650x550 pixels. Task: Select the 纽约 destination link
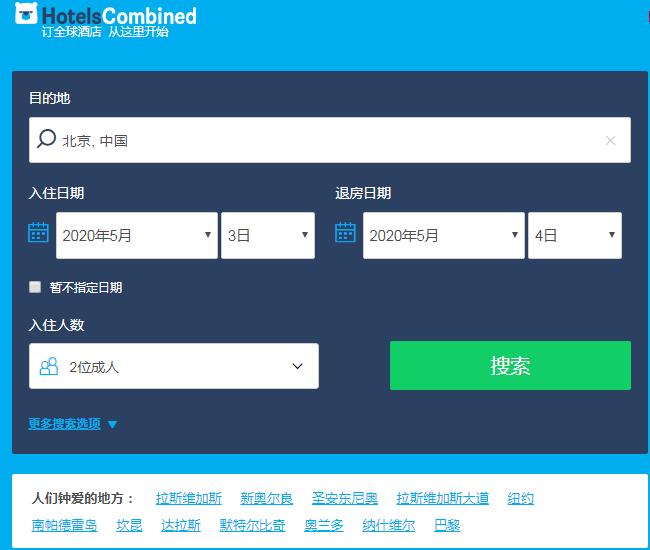point(520,499)
